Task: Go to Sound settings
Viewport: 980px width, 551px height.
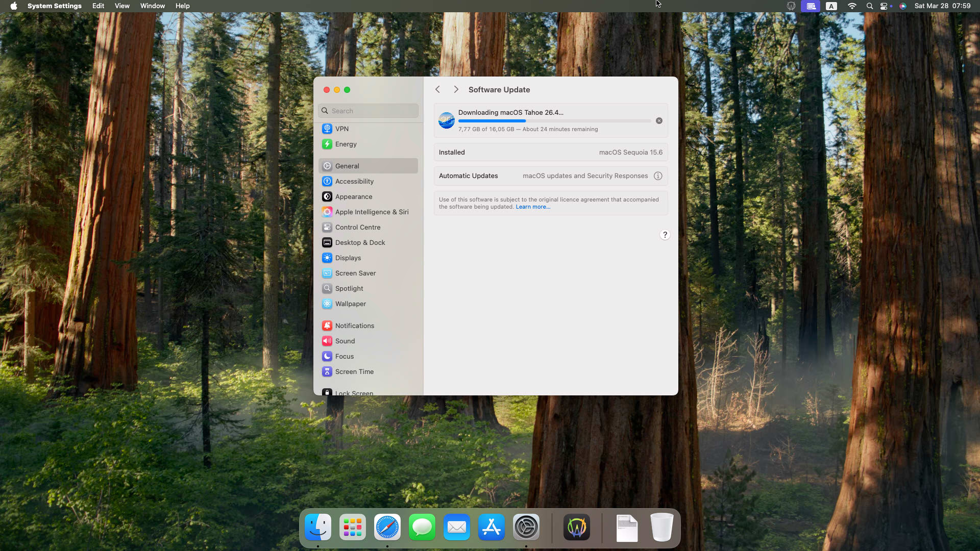Action: pos(368,341)
